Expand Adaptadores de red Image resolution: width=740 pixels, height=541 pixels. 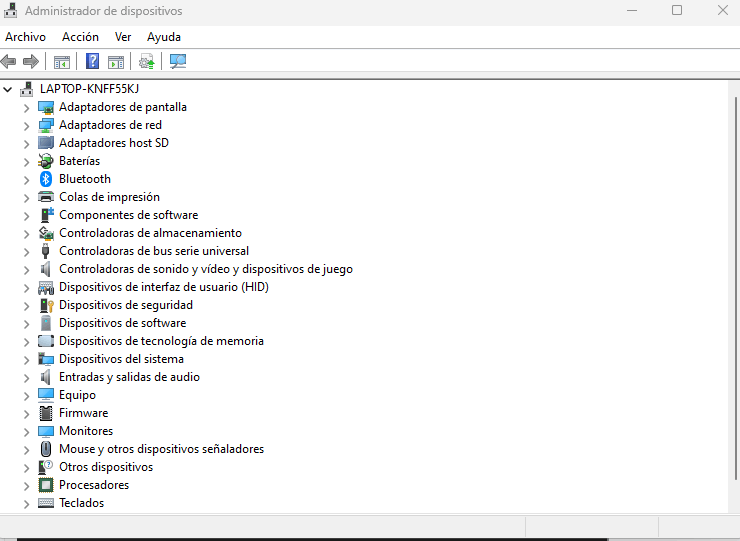[26, 126]
